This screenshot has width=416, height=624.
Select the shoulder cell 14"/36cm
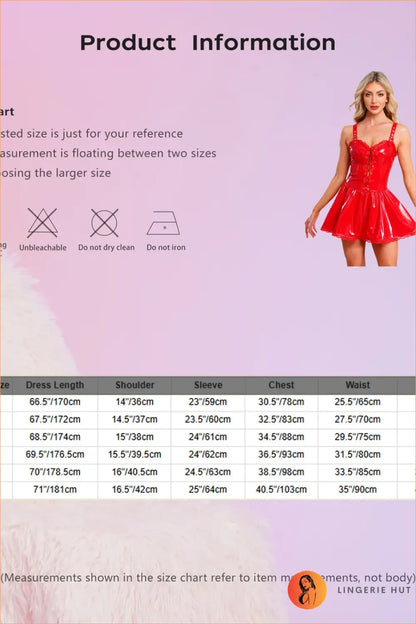coord(135,402)
